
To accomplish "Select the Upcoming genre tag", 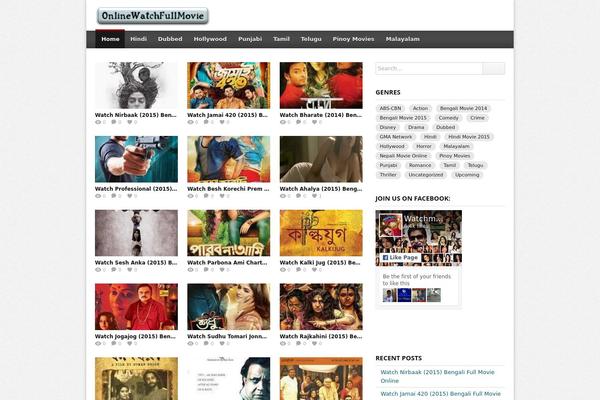I will [x=467, y=175].
